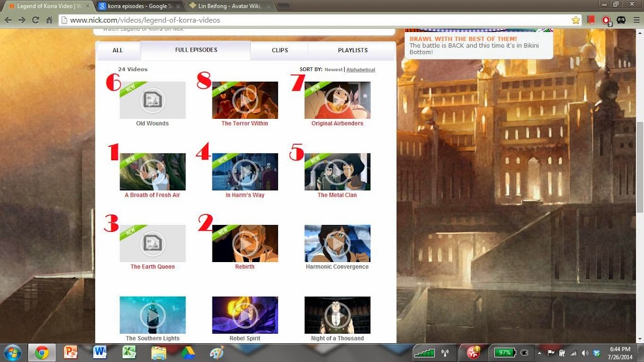Open the Windows Start menu
Screen dimensions: 644x362
pos(13,353)
